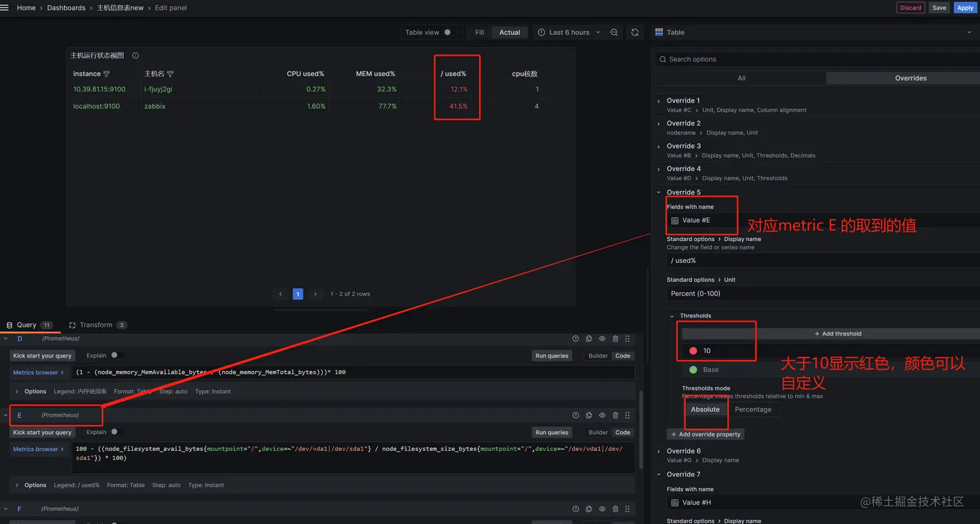Apply the panel changes

pyautogui.click(x=965, y=8)
